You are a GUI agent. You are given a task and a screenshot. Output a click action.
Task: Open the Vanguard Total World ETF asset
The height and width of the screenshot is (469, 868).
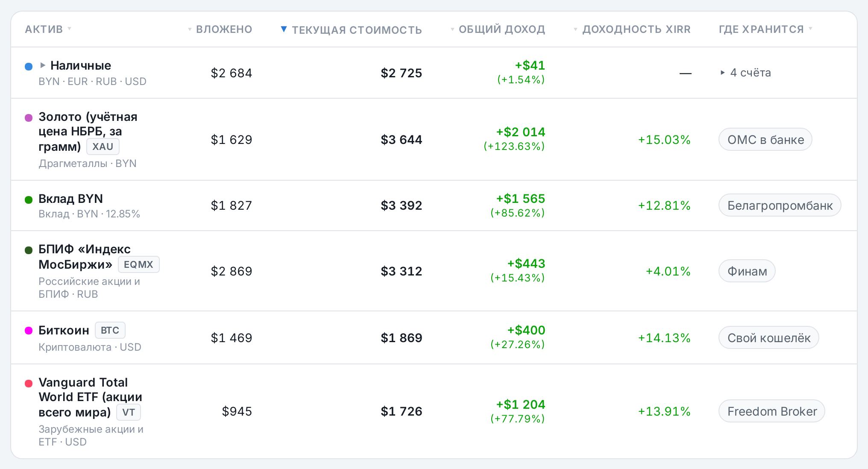pyautogui.click(x=91, y=397)
